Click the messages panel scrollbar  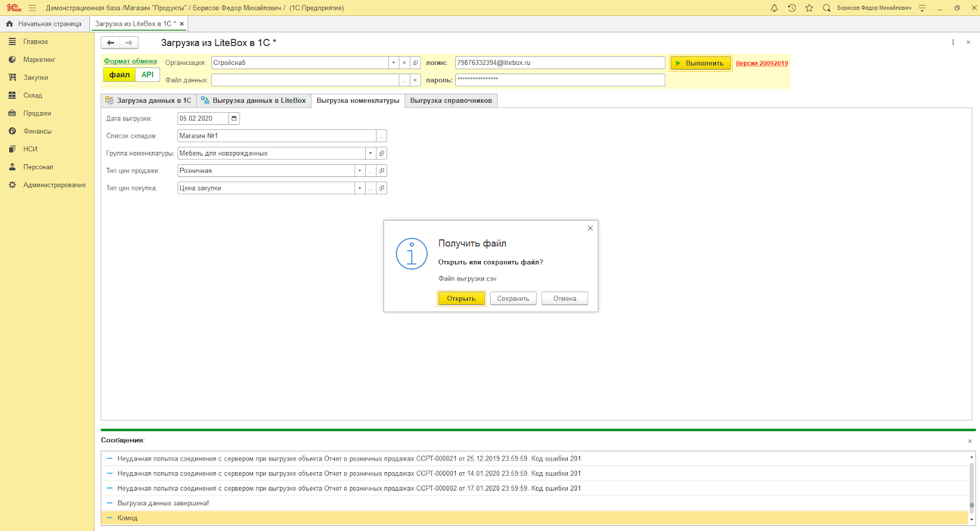[971, 488]
